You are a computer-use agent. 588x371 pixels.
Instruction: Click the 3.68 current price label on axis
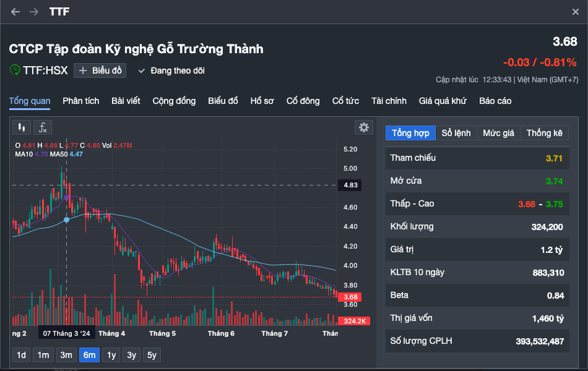[x=350, y=297]
